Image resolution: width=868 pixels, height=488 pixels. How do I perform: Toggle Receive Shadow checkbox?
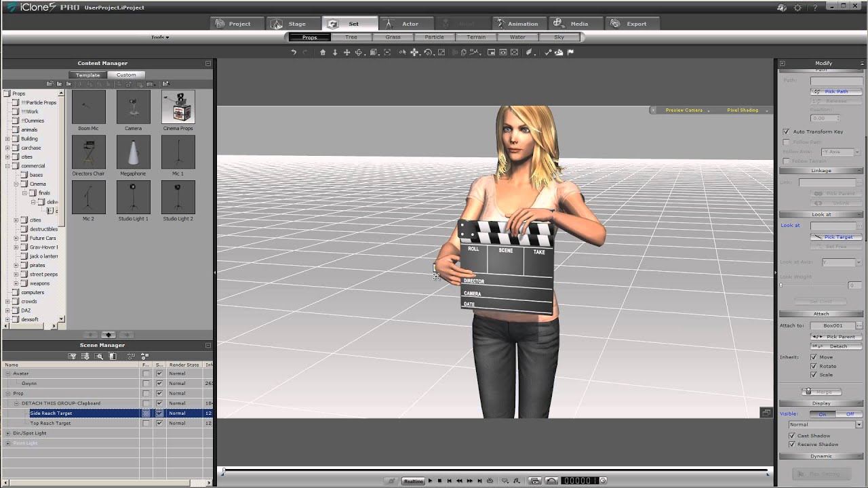[792, 445]
